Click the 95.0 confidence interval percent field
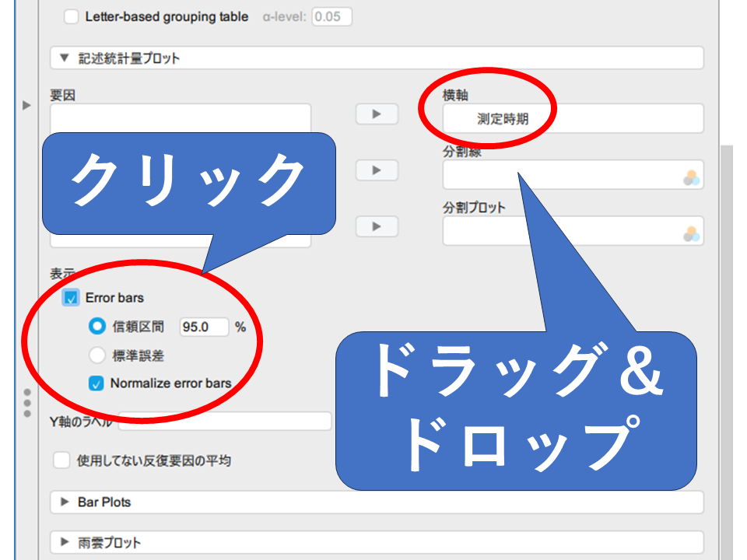This screenshot has width=747, height=560. tap(204, 327)
